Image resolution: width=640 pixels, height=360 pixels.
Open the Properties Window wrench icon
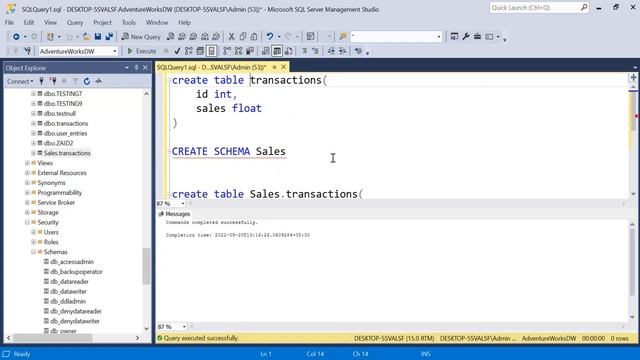pyautogui.click(x=466, y=37)
